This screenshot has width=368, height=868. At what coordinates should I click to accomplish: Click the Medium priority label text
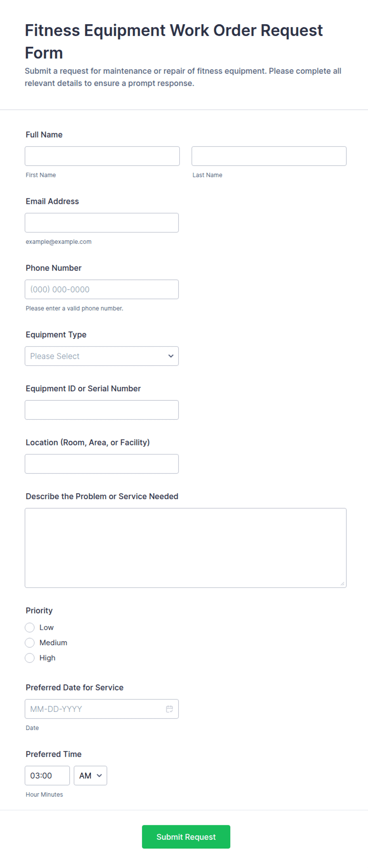53,643
